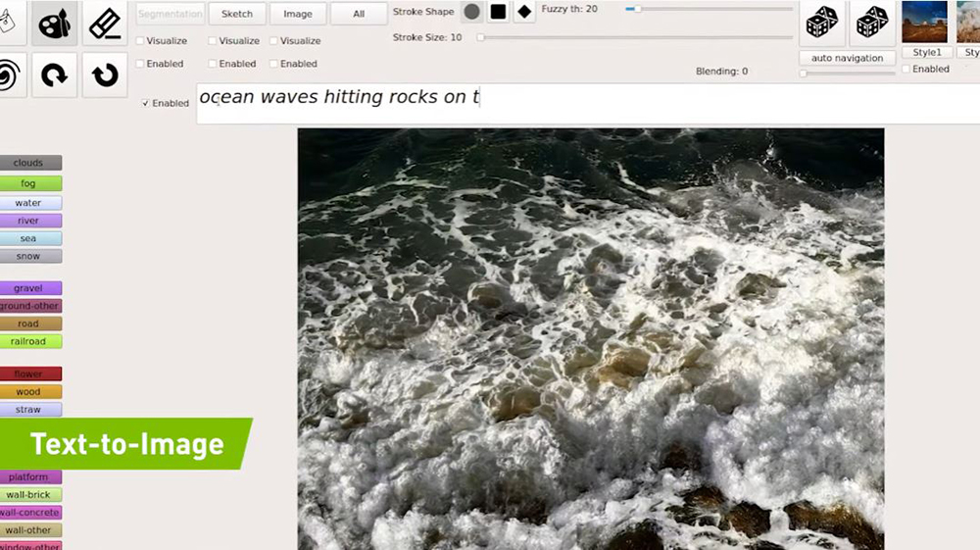
Task: Click the Blending slider
Action: pyautogui.click(x=848, y=74)
